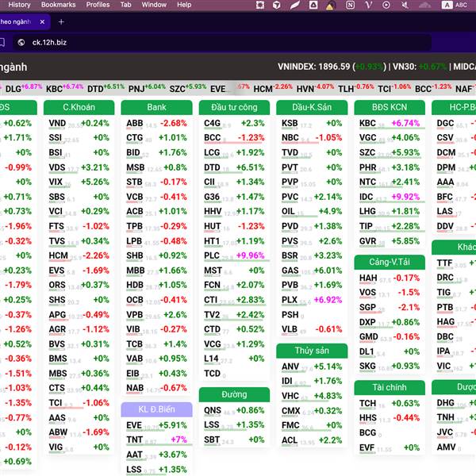Open the Google Drive menu bar icon
Image resolution: width=476 pixels, height=476 pixels.
point(313,5)
